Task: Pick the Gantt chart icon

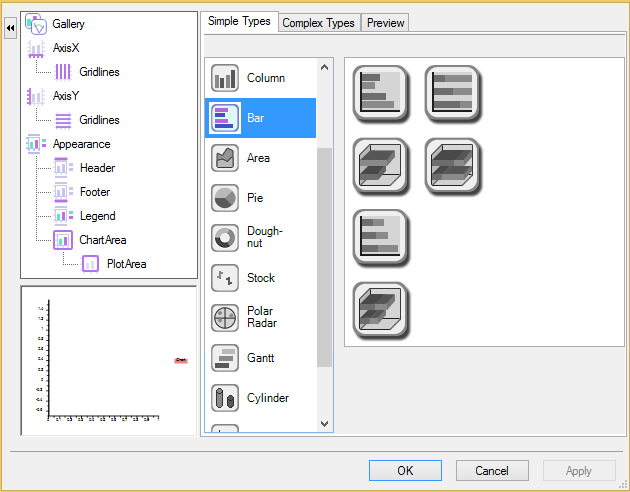Action: pos(225,358)
